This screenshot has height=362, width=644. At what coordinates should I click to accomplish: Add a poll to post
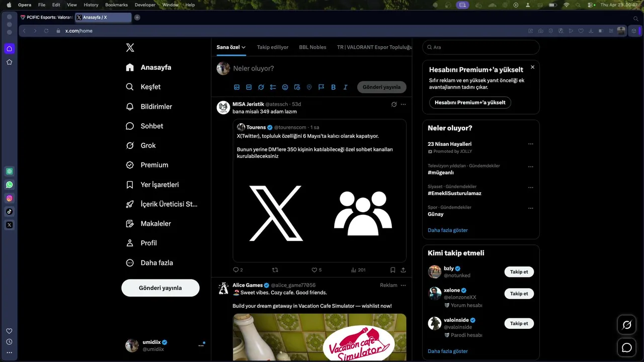coord(273,87)
